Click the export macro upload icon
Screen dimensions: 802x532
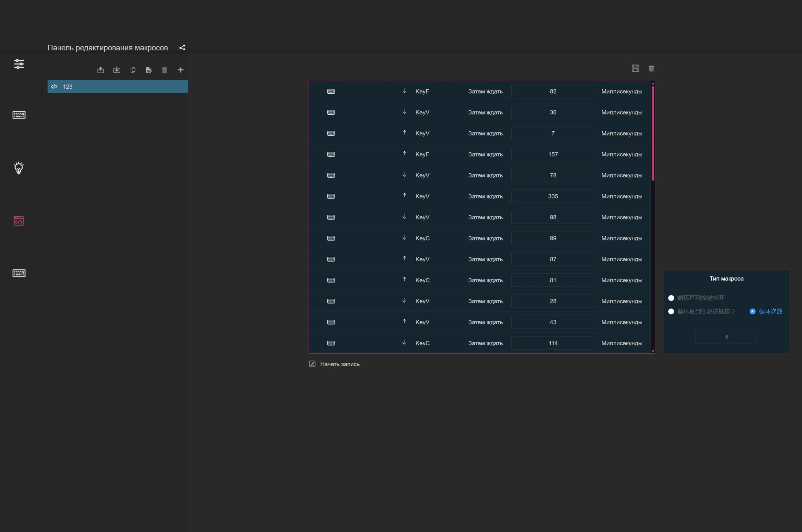coord(101,70)
